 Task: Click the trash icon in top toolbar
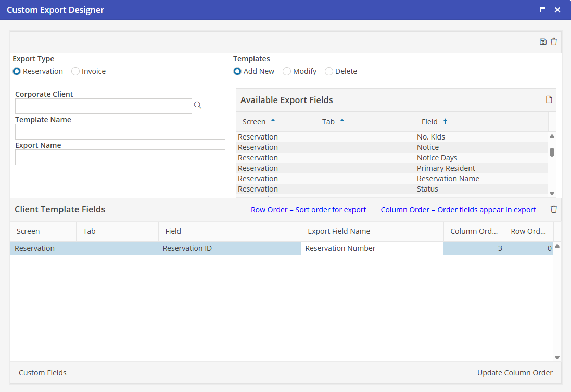pos(554,42)
